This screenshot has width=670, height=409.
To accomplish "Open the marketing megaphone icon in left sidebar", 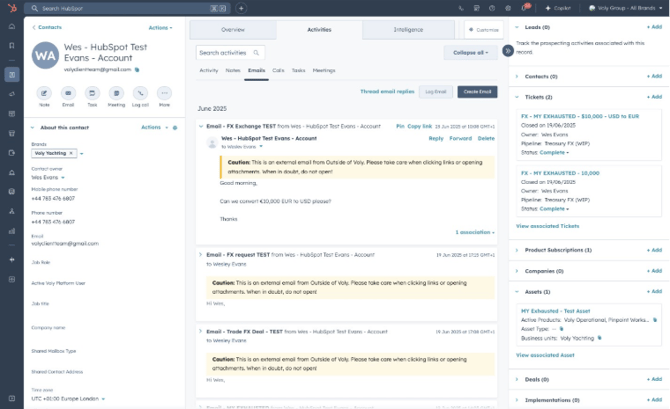I will [x=12, y=94].
